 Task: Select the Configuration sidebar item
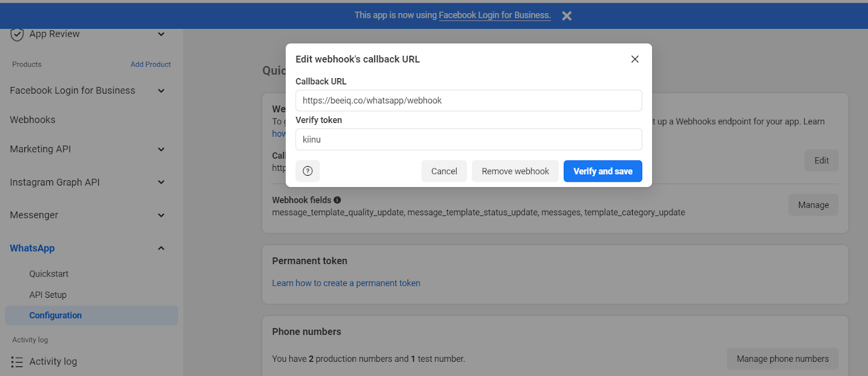point(92,315)
